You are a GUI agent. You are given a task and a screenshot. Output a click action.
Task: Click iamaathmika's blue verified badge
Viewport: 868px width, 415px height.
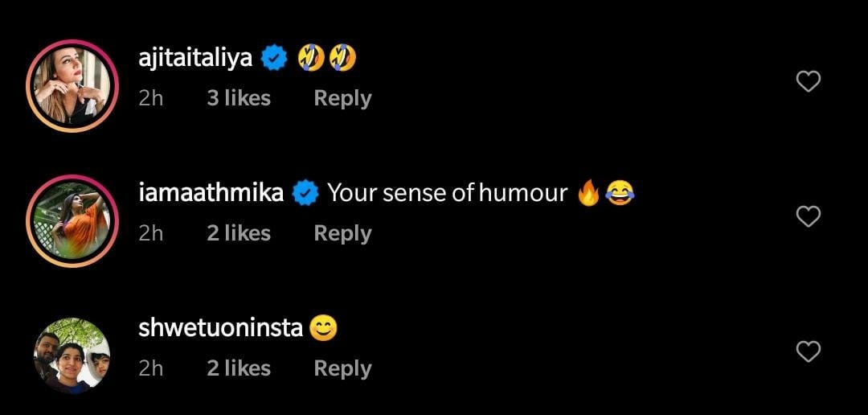tap(305, 193)
